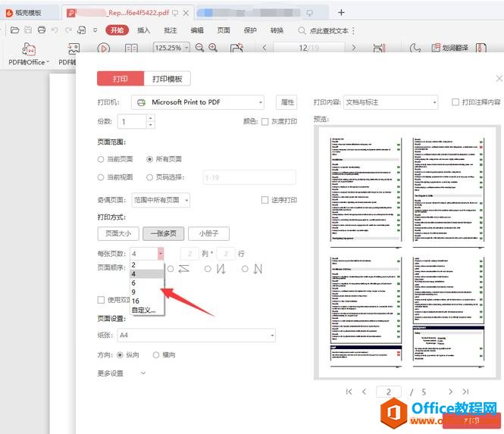Click the 份数 copies input field
The width and height of the screenshot is (504, 434).
pos(133,121)
